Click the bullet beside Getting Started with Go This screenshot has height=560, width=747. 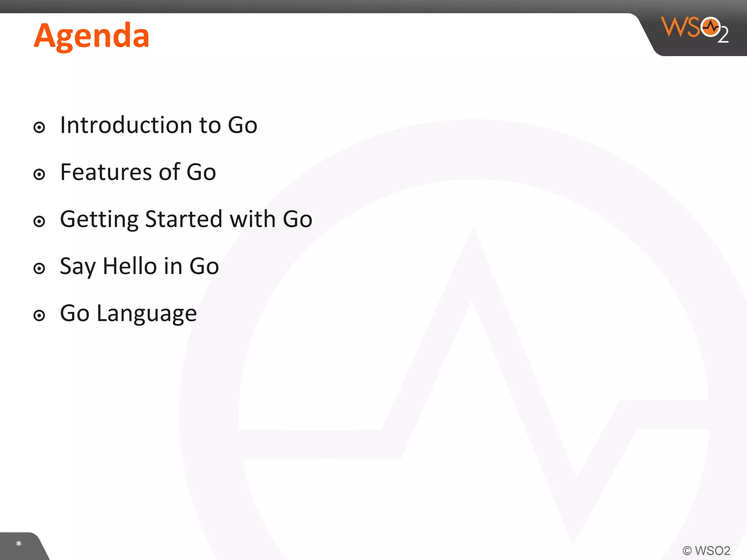39,221
